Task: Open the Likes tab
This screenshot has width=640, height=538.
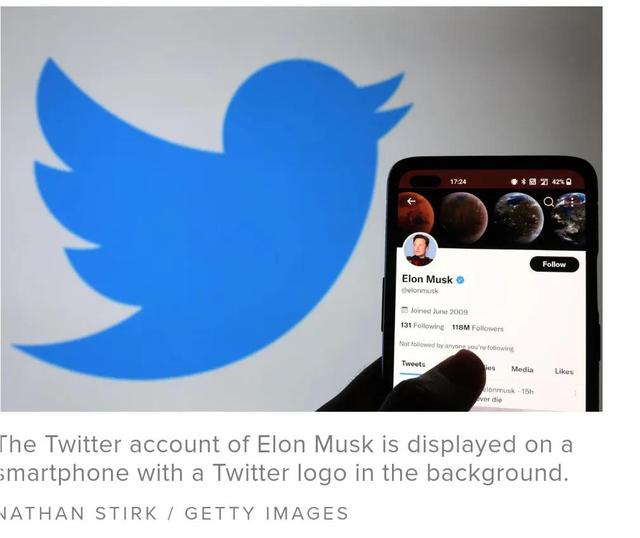Action: (x=564, y=371)
